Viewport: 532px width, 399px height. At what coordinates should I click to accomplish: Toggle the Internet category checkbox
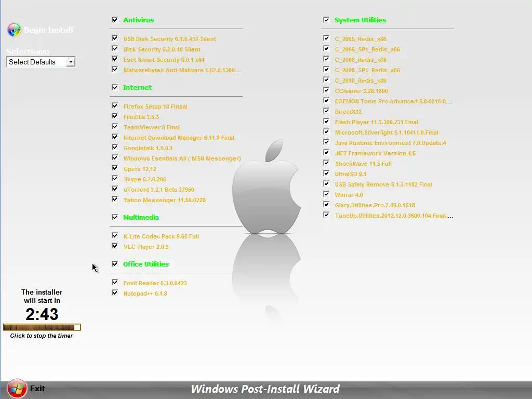pos(115,87)
